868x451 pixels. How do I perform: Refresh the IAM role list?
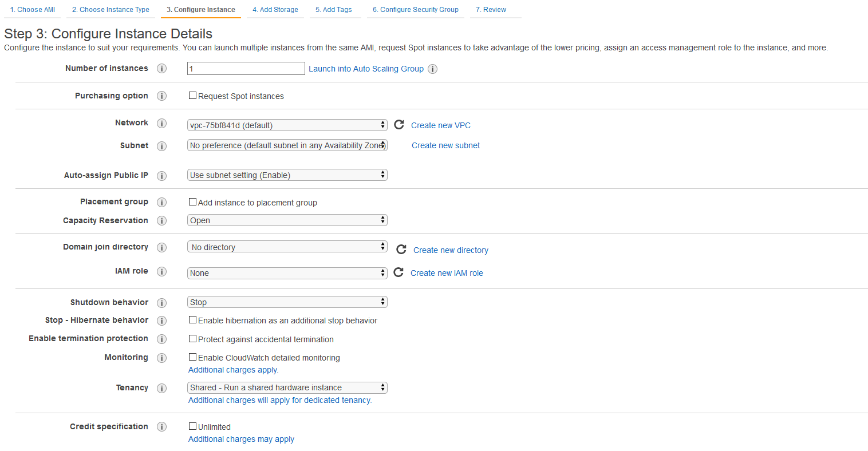[399, 272]
